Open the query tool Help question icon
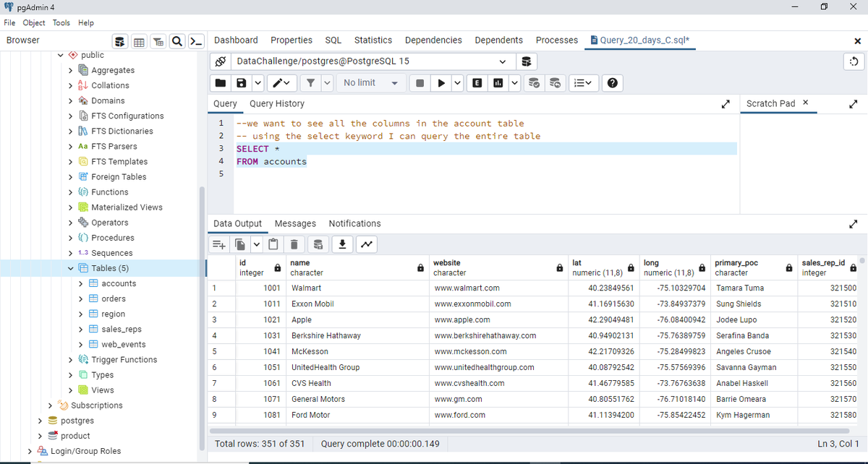 pyautogui.click(x=613, y=83)
